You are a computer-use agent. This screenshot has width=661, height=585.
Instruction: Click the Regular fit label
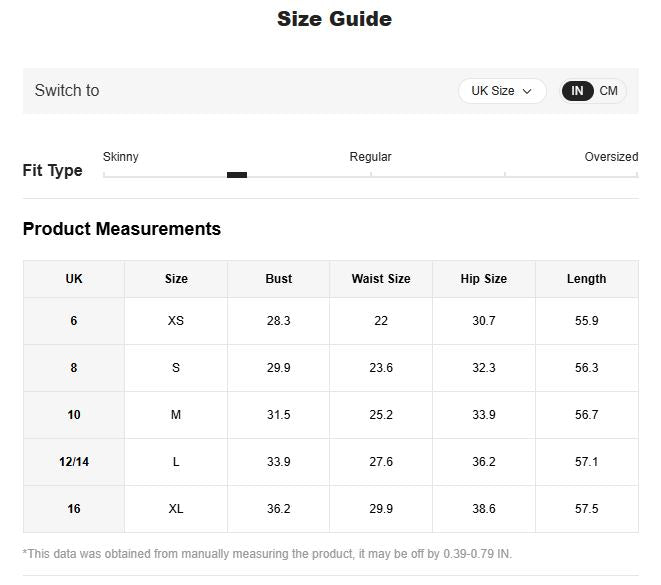[370, 157]
